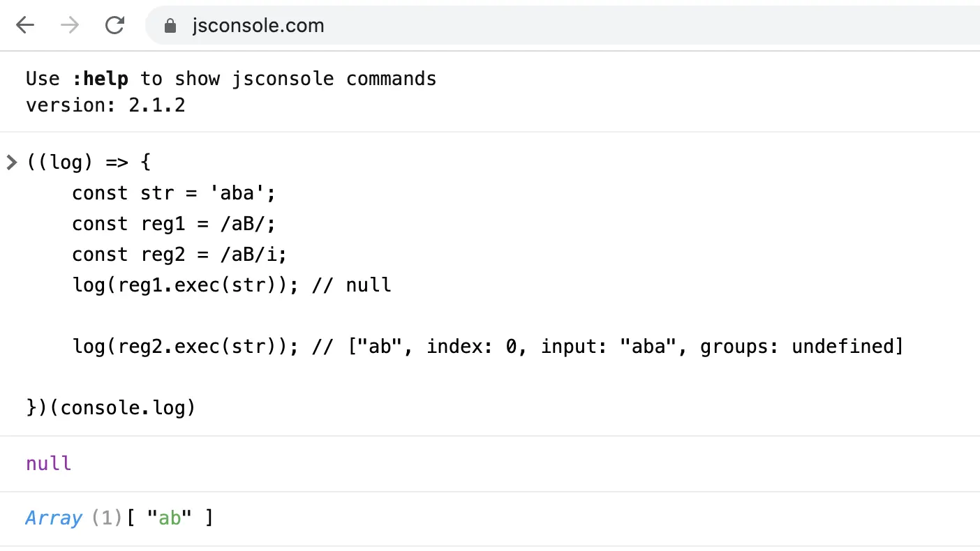The image size is (980, 551).
Task: Expand the Array (1) output
Action: click(53, 519)
